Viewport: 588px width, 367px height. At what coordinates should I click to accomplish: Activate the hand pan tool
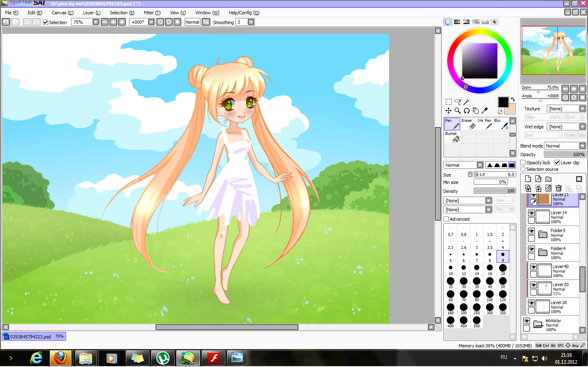point(475,111)
